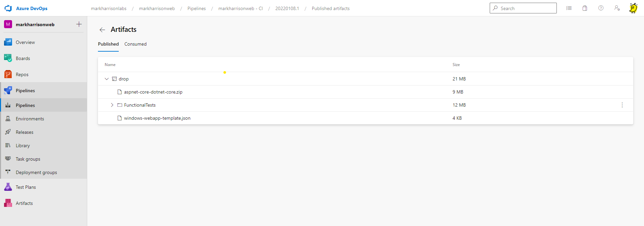Collapse the drop artifact folder
Image resolution: width=644 pixels, height=226 pixels.
click(x=107, y=79)
